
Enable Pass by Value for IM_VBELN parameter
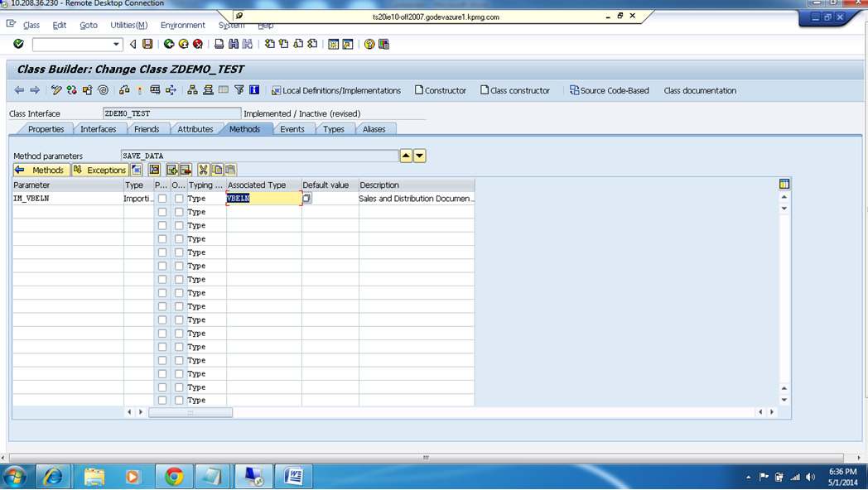[162, 198]
